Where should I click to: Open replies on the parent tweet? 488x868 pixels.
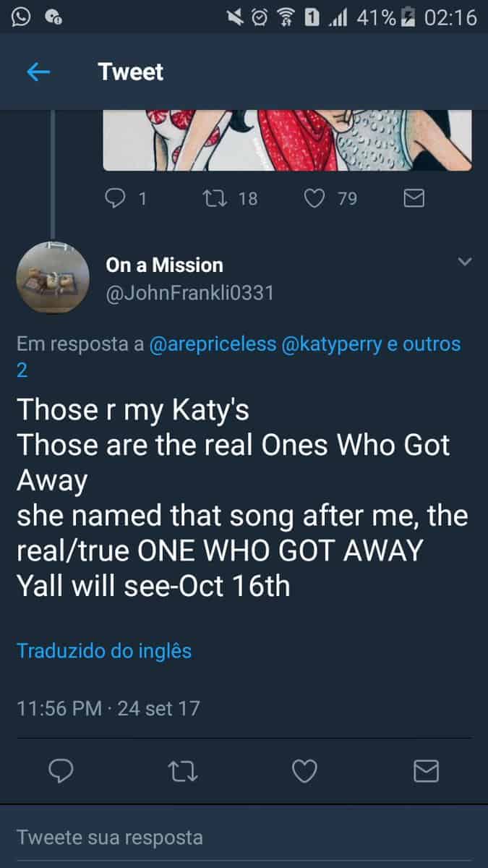[x=116, y=198]
